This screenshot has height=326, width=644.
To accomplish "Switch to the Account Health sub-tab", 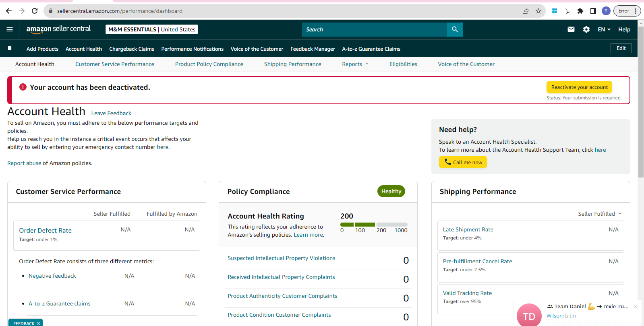I will point(35,64).
